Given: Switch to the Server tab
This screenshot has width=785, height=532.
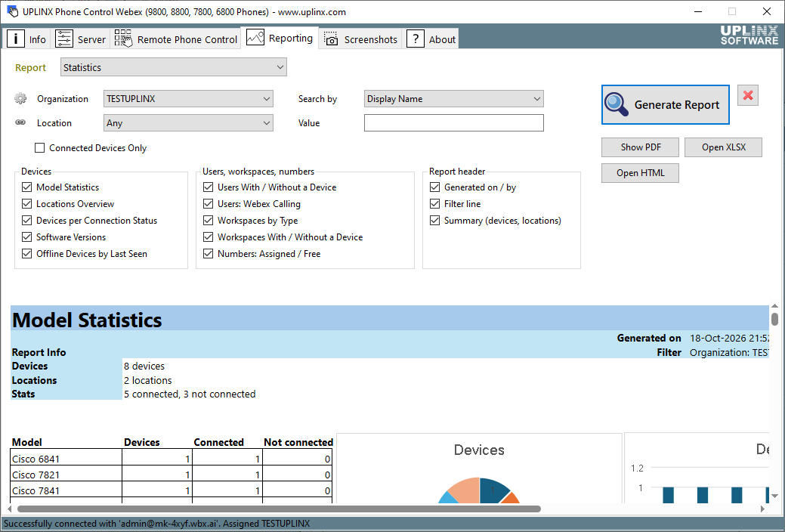Looking at the screenshot, I should point(80,39).
